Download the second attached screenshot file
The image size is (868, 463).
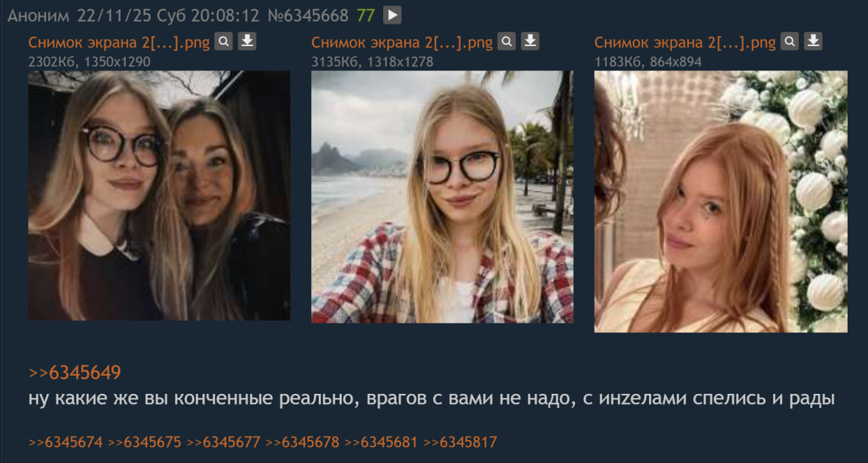tap(530, 41)
